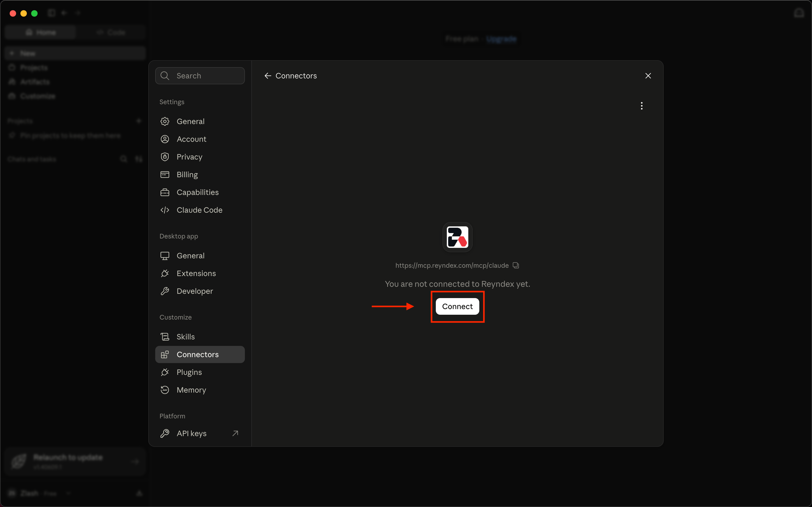
Task: Click the scroll icon beside Skills
Action: pos(165,337)
